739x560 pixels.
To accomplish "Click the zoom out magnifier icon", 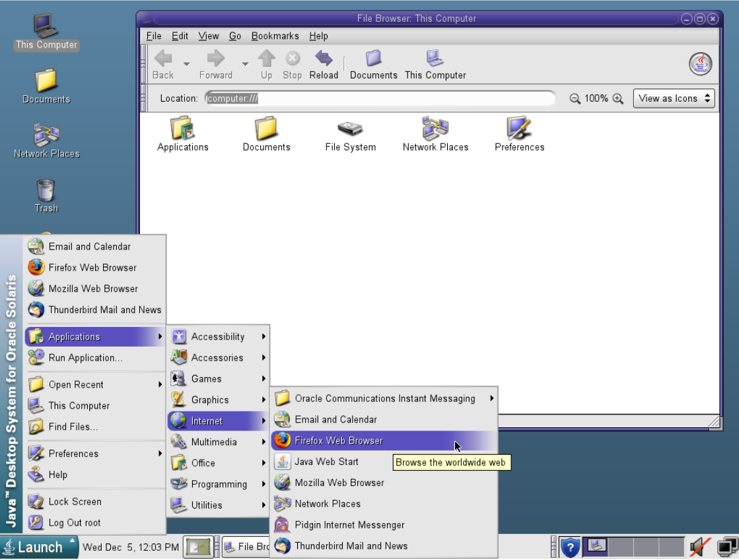I will [575, 98].
